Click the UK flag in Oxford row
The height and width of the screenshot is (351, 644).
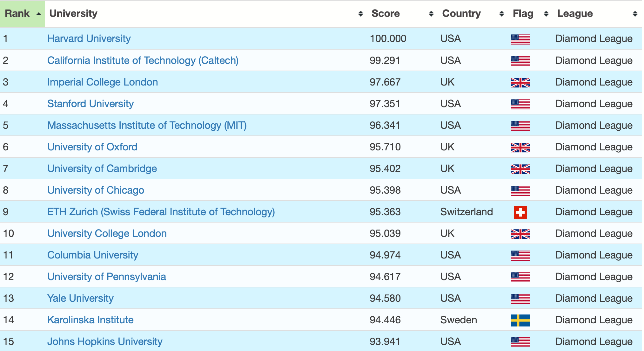click(520, 147)
